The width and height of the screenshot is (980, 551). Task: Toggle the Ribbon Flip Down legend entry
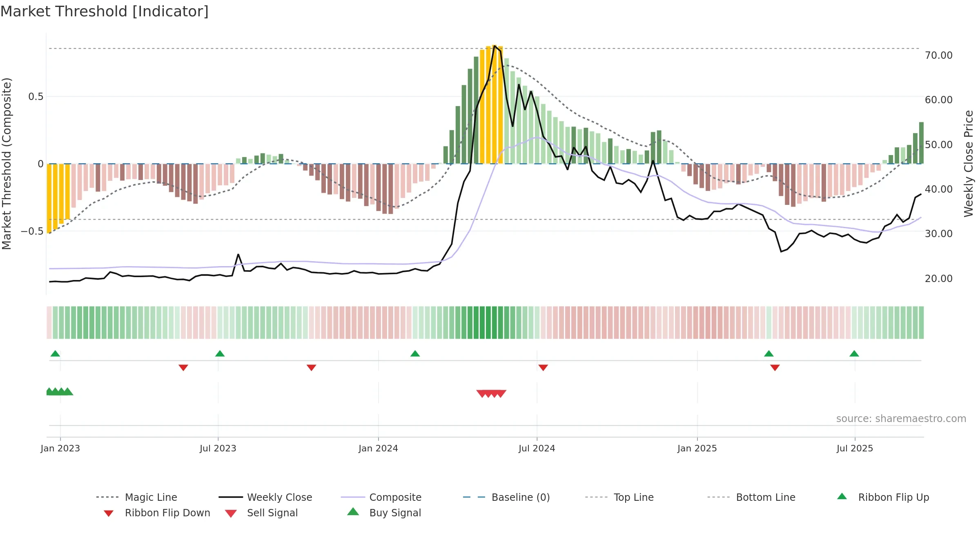click(156, 513)
